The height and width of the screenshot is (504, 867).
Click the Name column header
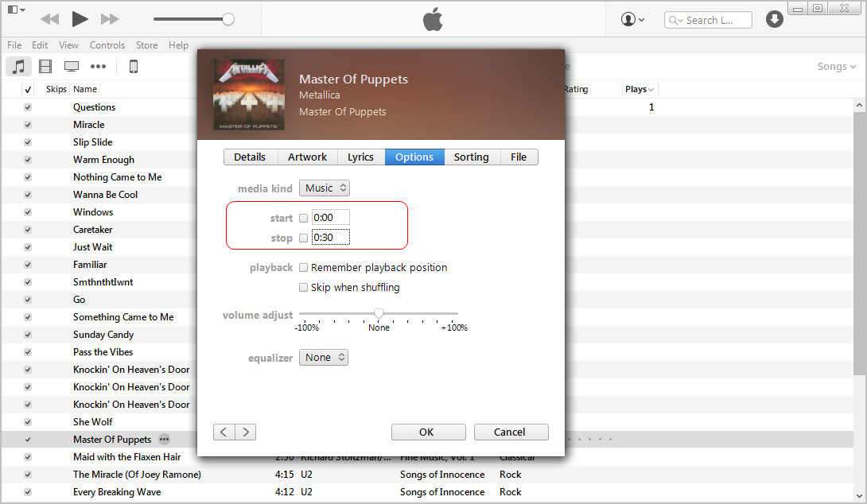point(85,89)
